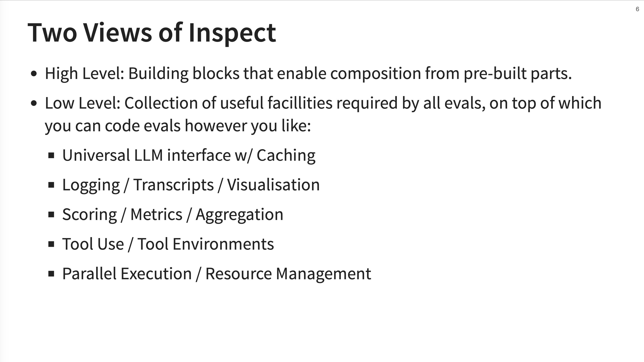Click the word "Transcripts"
The height and width of the screenshot is (362, 644).
[173, 185]
